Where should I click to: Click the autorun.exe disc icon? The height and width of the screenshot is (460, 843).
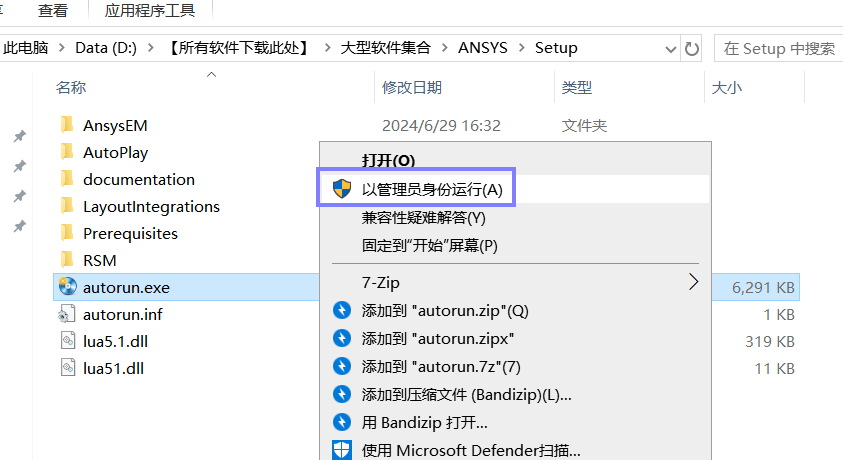click(x=68, y=286)
